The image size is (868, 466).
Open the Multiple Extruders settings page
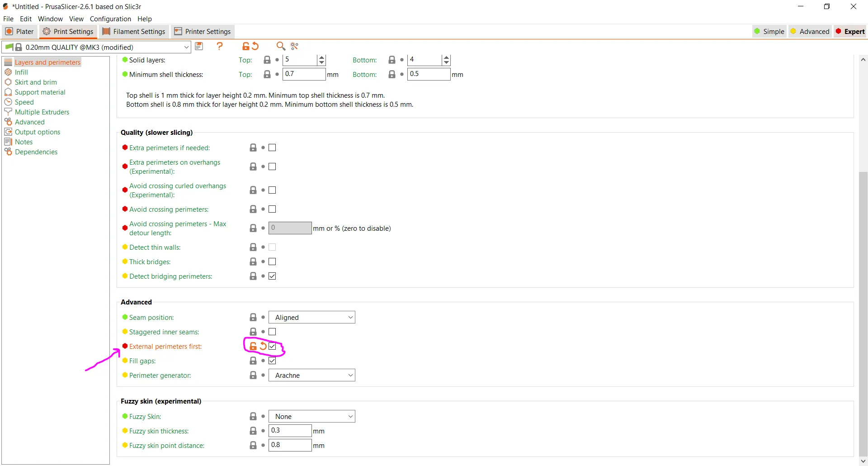pos(42,112)
